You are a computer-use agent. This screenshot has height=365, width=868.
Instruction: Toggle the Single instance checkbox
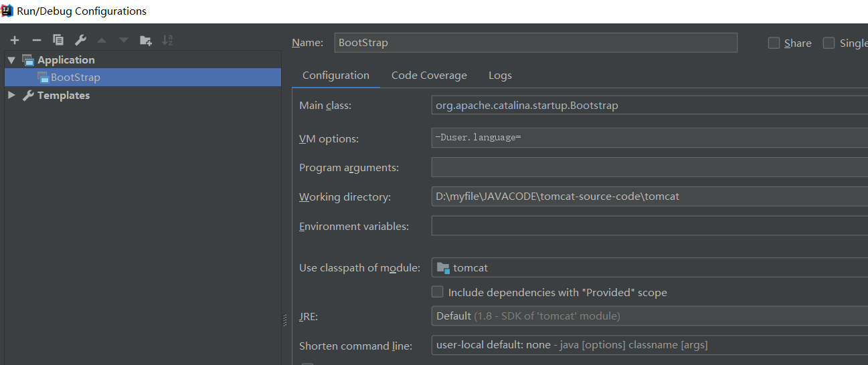[829, 43]
